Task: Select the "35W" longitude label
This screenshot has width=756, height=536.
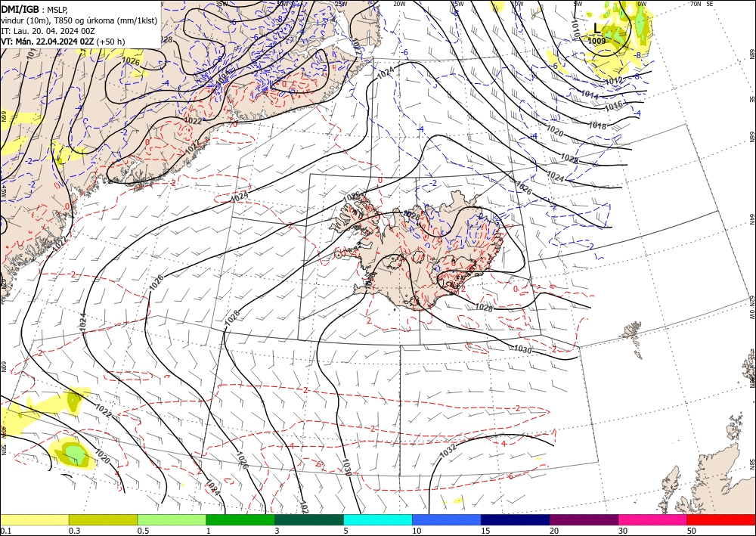Action: [222, 4]
